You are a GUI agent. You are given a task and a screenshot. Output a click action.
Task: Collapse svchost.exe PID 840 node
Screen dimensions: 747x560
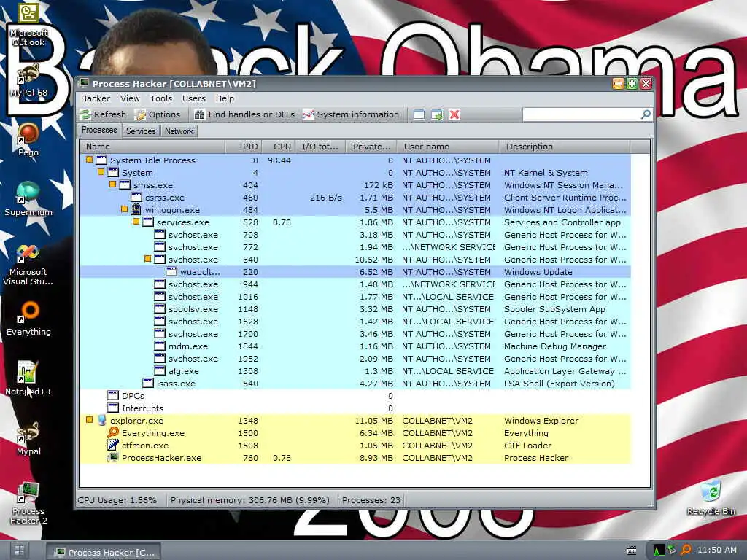(x=147, y=259)
